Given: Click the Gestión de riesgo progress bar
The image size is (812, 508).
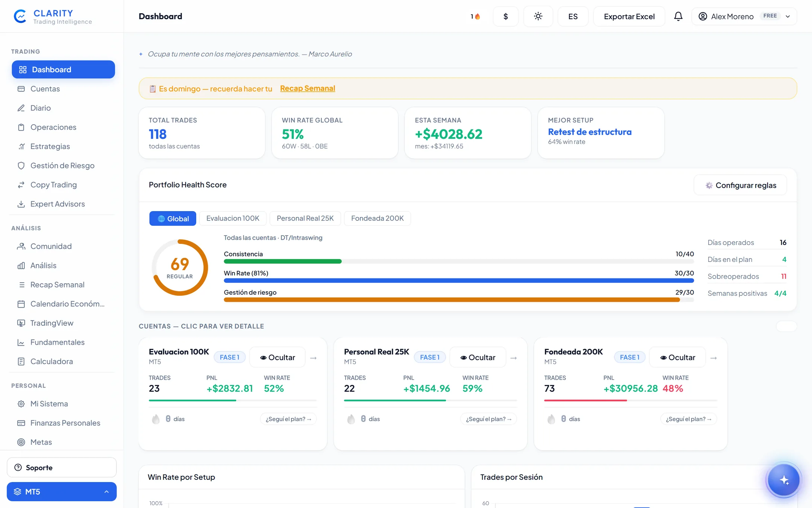Looking at the screenshot, I should click(459, 300).
